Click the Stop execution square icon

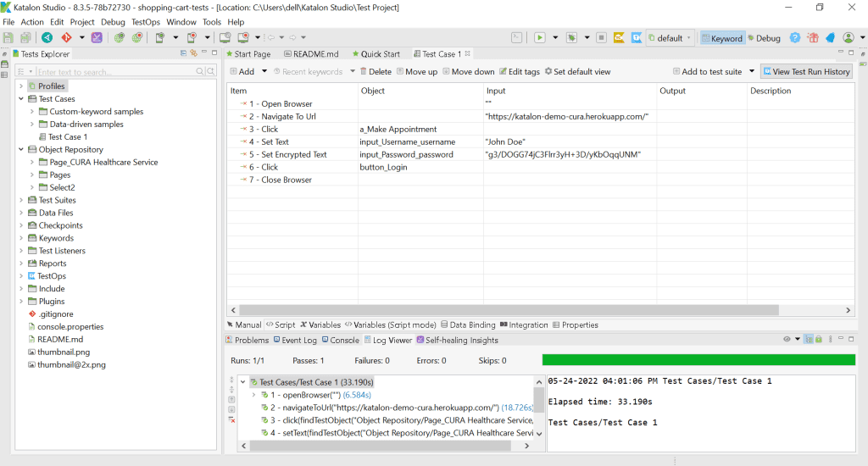point(601,38)
